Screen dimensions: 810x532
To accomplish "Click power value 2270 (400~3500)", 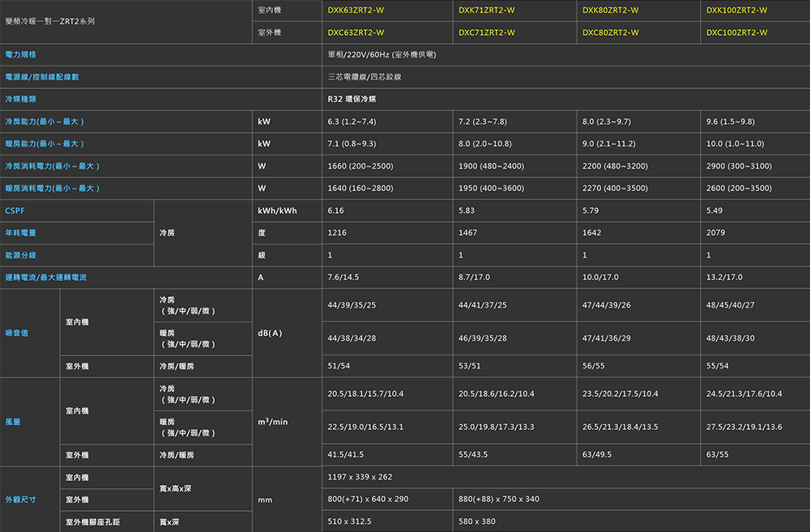I will point(615,189).
